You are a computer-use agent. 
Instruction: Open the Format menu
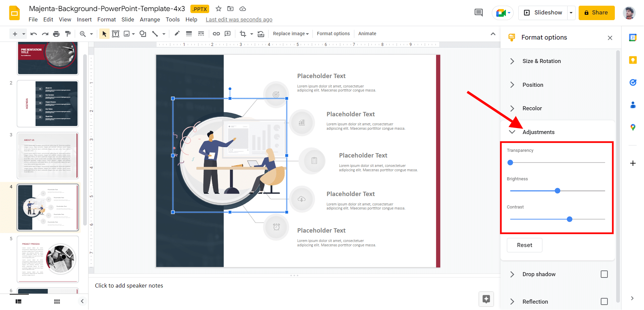[106, 19]
